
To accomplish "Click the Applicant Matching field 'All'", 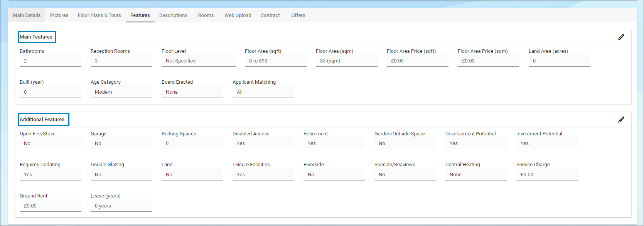I will [263, 92].
